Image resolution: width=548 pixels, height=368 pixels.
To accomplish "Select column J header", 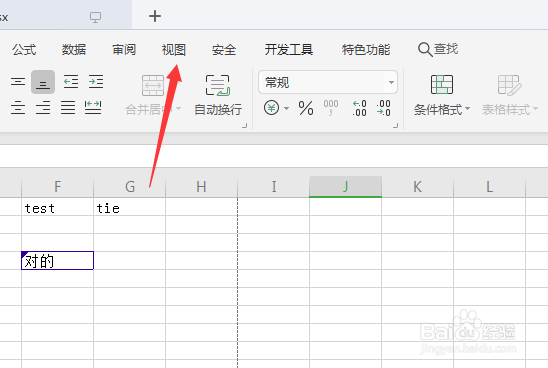I will point(345,187).
